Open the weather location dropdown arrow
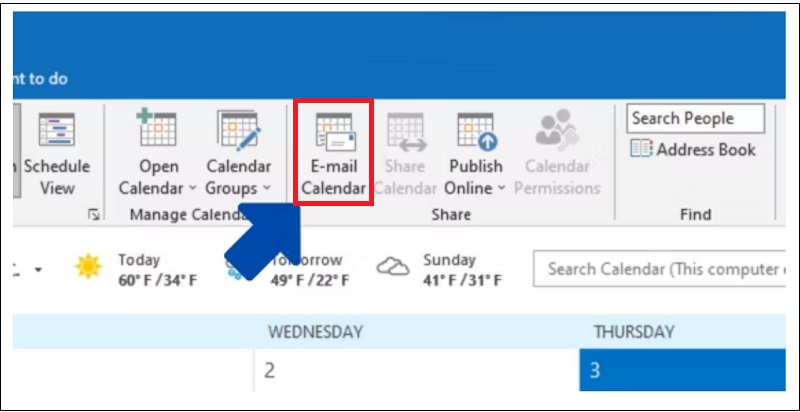Screen dimensions: 800x412 (x=38, y=270)
